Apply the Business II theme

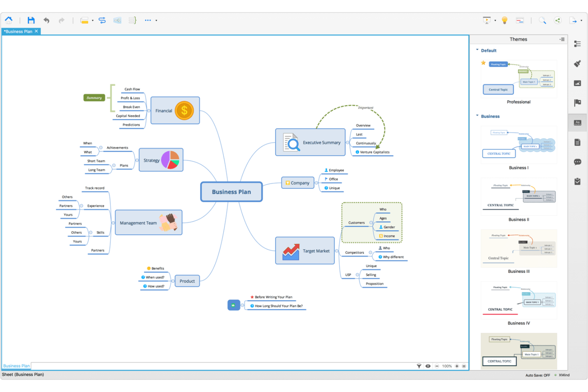tap(519, 197)
